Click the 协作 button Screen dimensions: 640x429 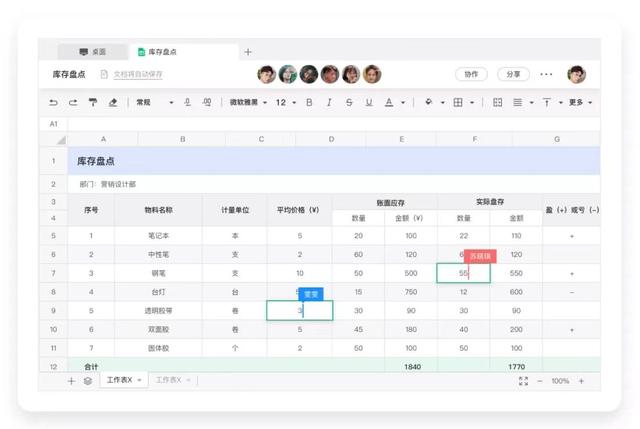(x=470, y=74)
